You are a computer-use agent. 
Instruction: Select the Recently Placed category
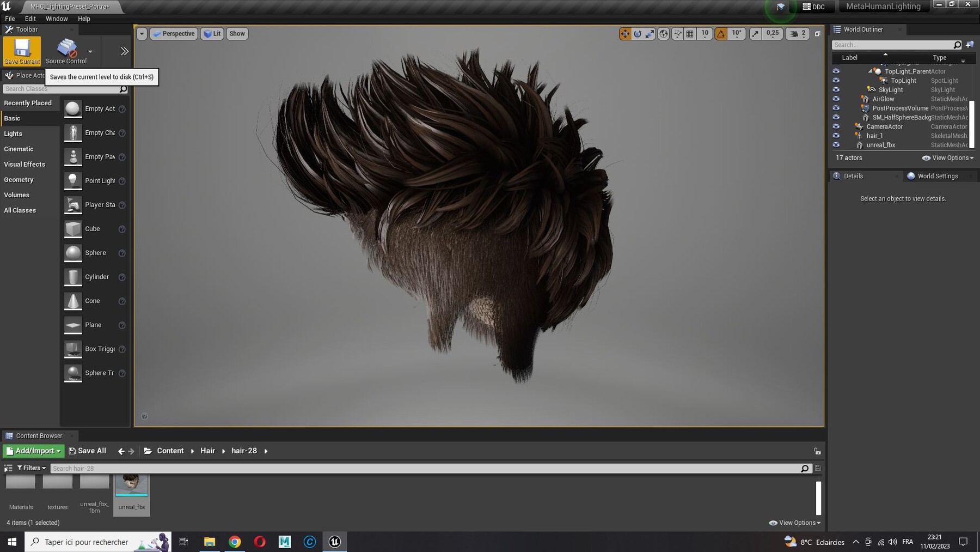coord(29,103)
